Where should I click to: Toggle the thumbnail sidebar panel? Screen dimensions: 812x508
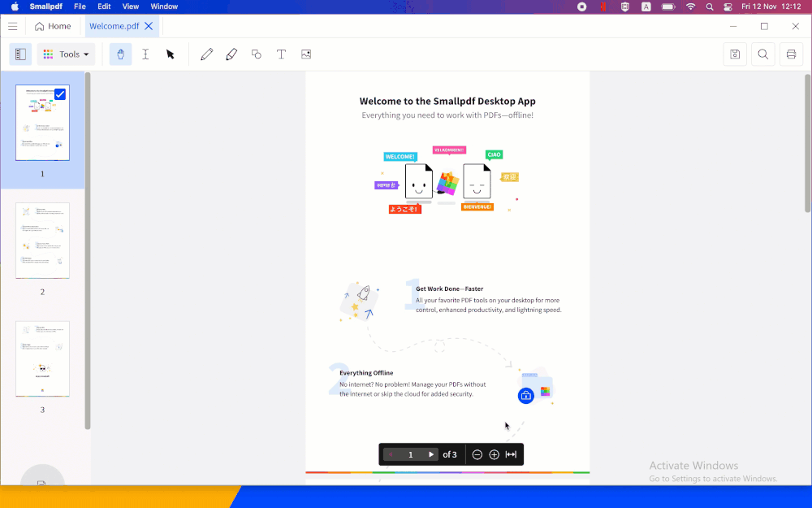tap(21, 54)
